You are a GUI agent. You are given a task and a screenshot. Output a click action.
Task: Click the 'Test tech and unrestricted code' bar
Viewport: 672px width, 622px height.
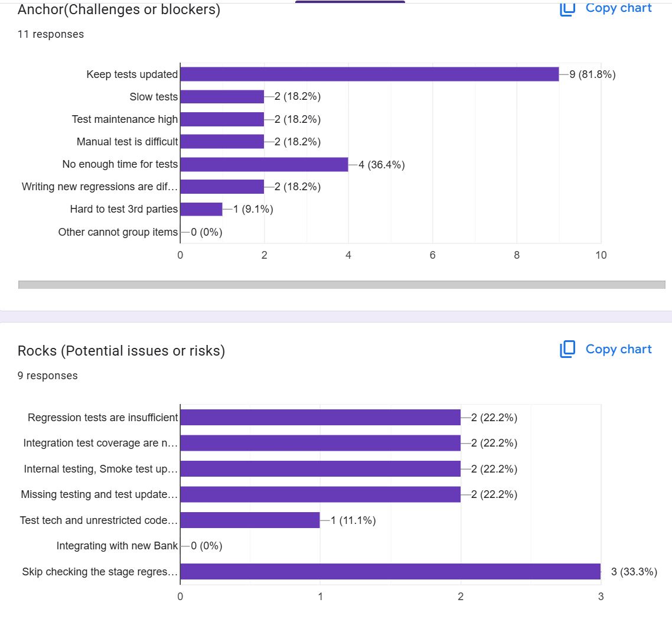point(250,520)
